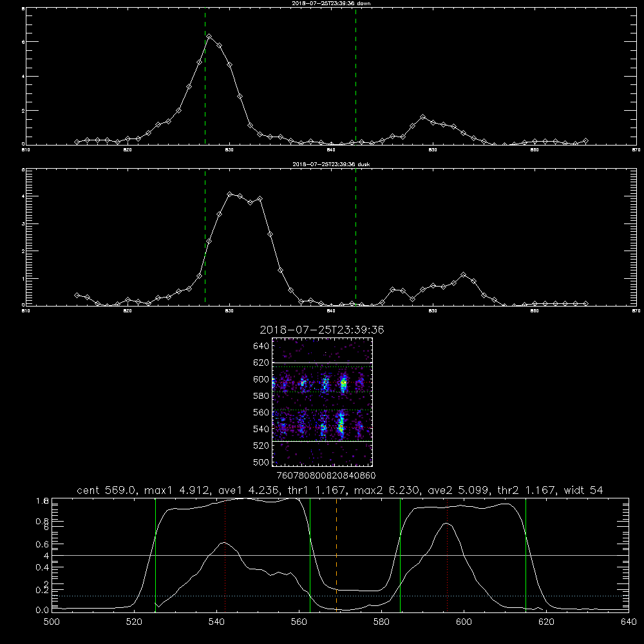Click the second green dashed line in dusk plot
This screenshot has height=644, width=644.
pyautogui.click(x=355, y=237)
